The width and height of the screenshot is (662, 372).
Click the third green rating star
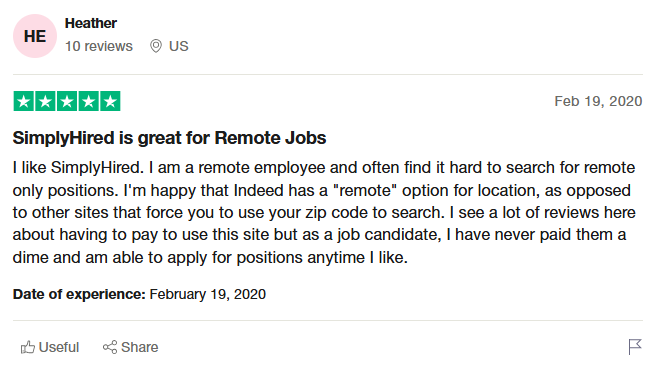67,101
